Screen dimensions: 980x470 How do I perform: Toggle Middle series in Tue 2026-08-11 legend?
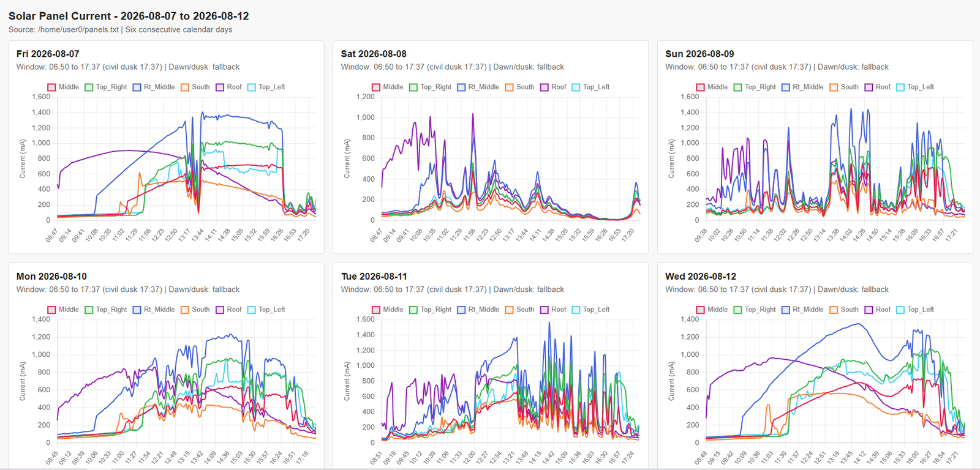pyautogui.click(x=388, y=310)
